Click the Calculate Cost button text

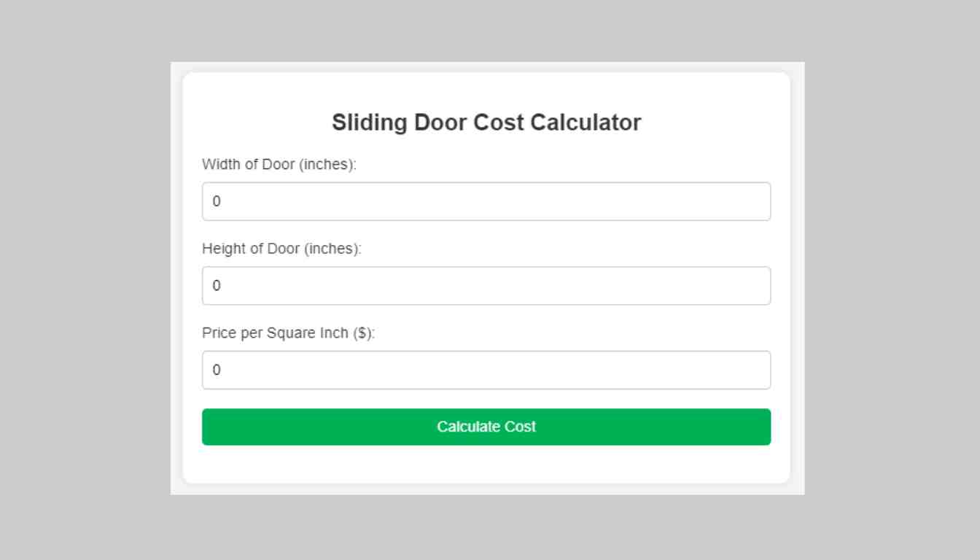pos(486,427)
